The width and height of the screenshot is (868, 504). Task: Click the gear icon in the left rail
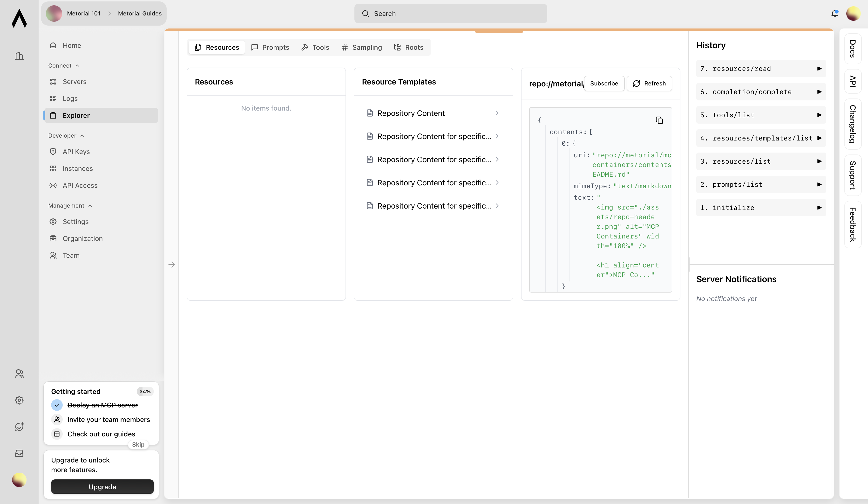coord(19,400)
